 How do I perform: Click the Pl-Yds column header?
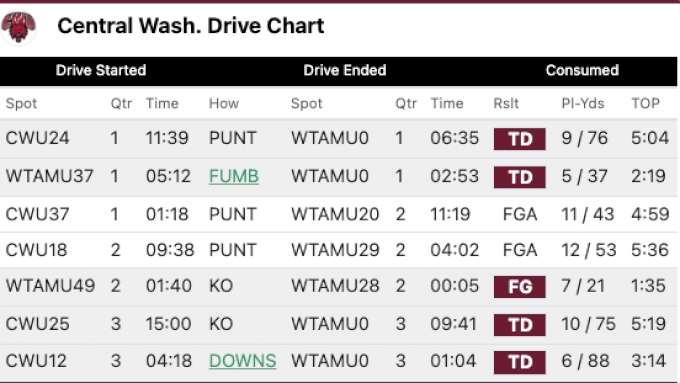(583, 103)
